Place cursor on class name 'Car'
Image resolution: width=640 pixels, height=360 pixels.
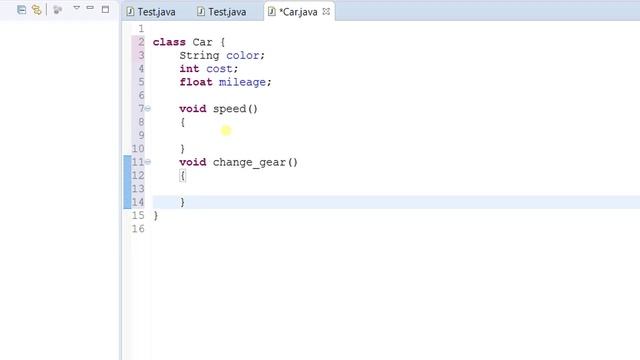pos(202,42)
